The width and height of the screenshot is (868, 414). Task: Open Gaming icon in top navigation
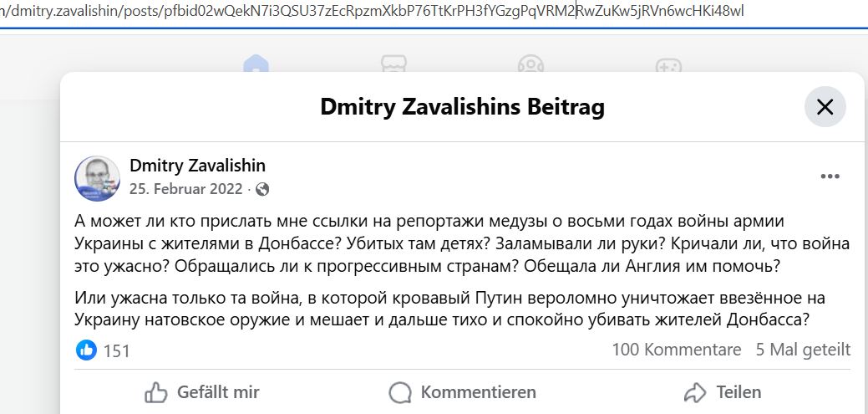(666, 65)
